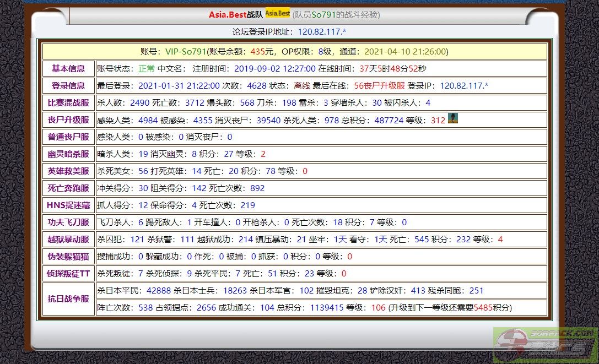Click the VIP-So791 account name

click(185, 52)
